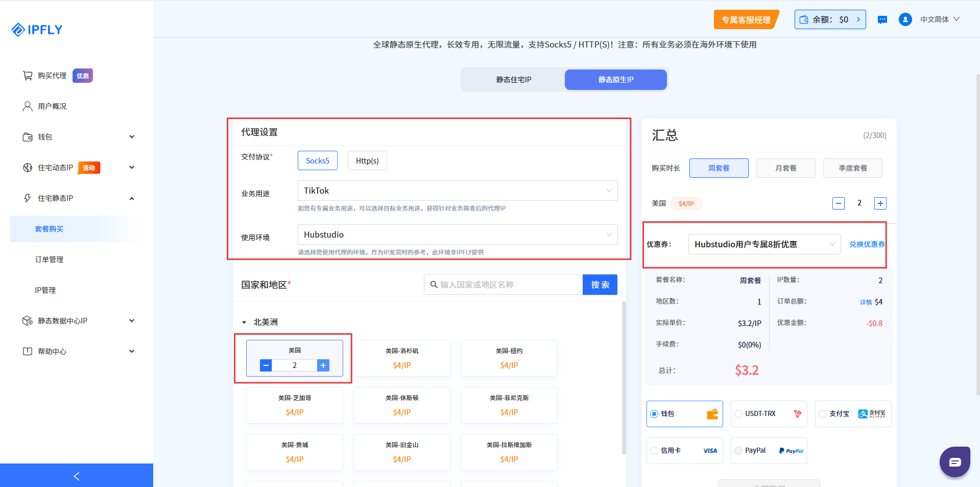Collapse the sidebar with the left arrow

click(x=77, y=476)
